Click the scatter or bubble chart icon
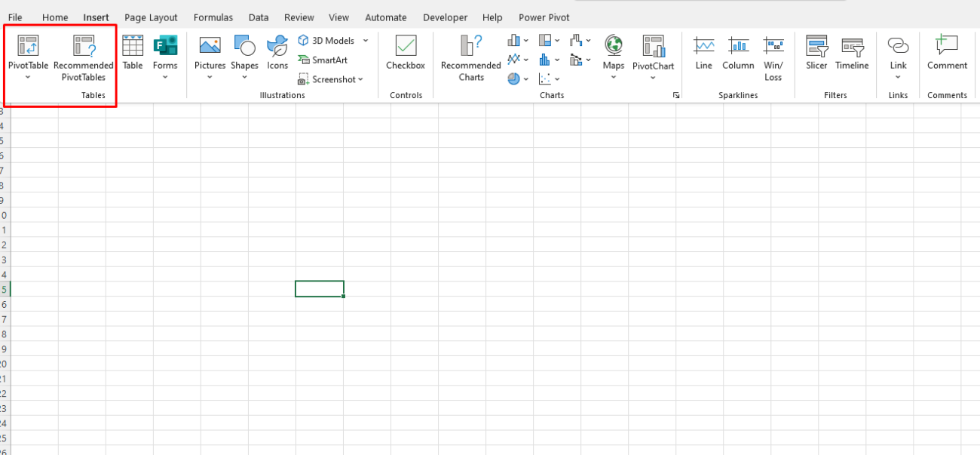This screenshot has width=980, height=455. tap(545, 78)
